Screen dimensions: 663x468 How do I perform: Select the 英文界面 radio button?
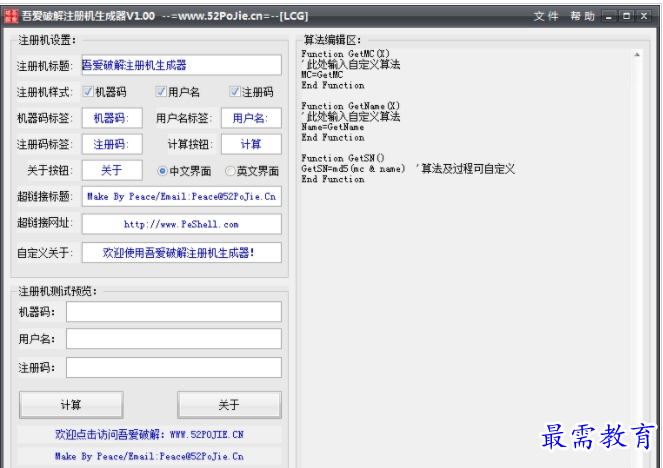230,171
